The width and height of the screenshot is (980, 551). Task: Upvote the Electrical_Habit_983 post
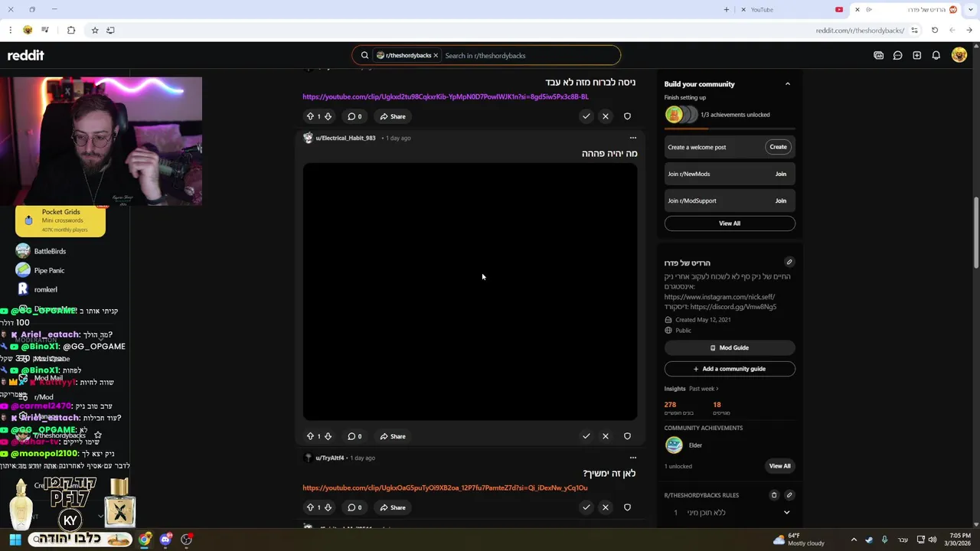[310, 436]
